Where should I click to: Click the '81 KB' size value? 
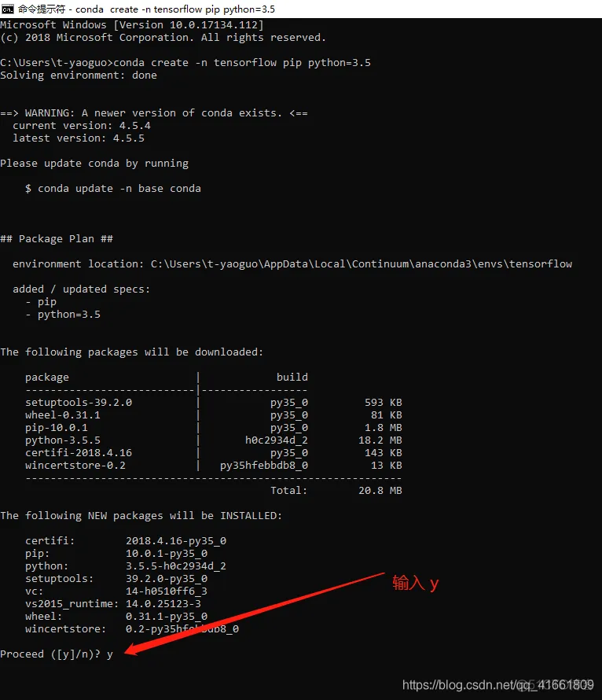point(387,415)
